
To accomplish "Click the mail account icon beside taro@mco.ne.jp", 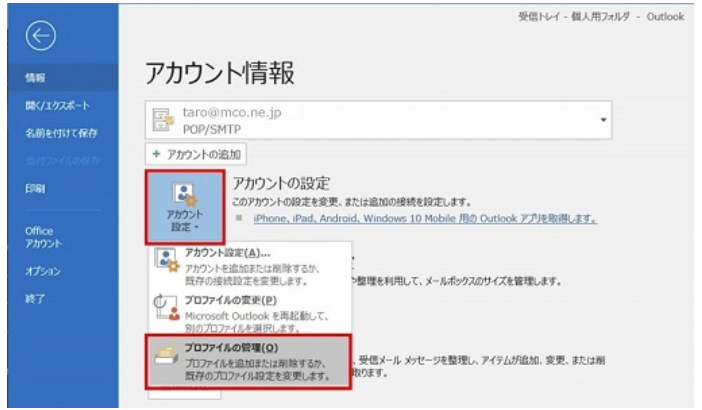I will coord(163,120).
